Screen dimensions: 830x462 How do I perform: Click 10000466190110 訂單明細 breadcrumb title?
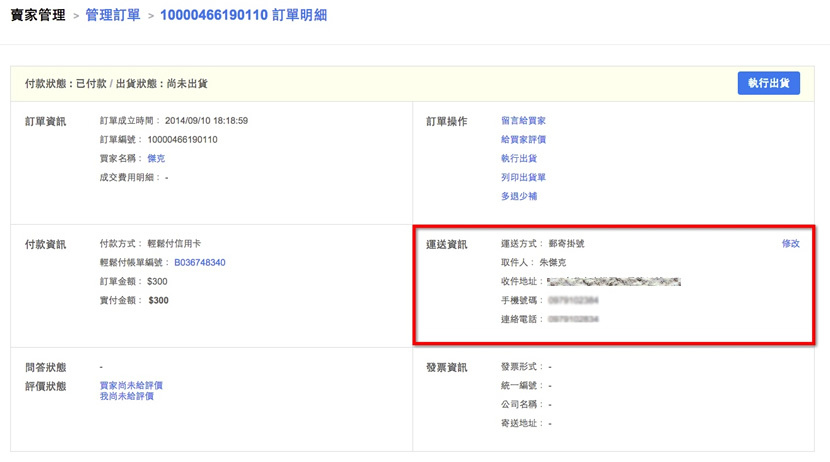tap(243, 16)
